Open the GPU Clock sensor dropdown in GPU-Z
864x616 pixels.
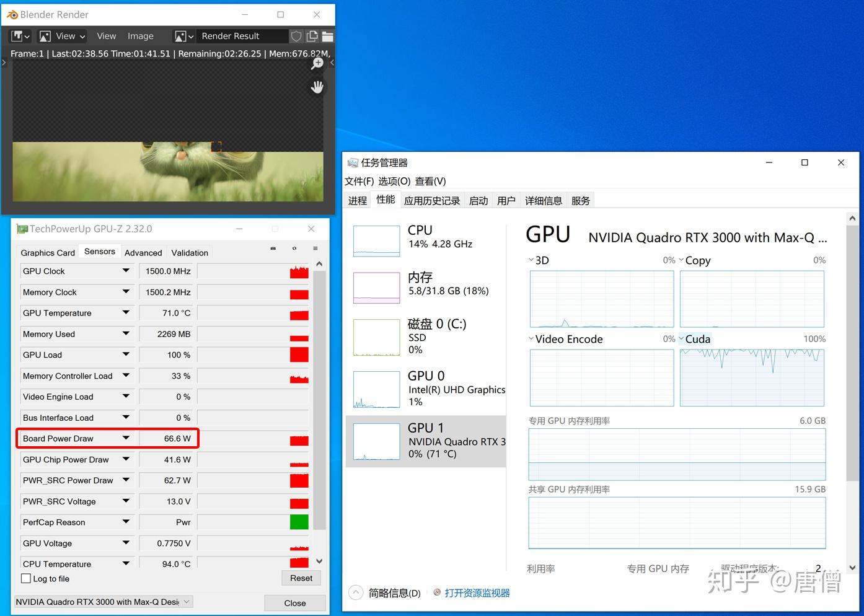pyautogui.click(x=126, y=271)
